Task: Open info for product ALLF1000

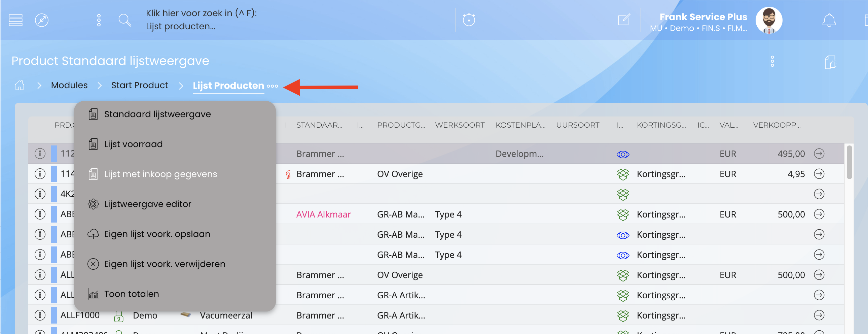Action: point(40,315)
